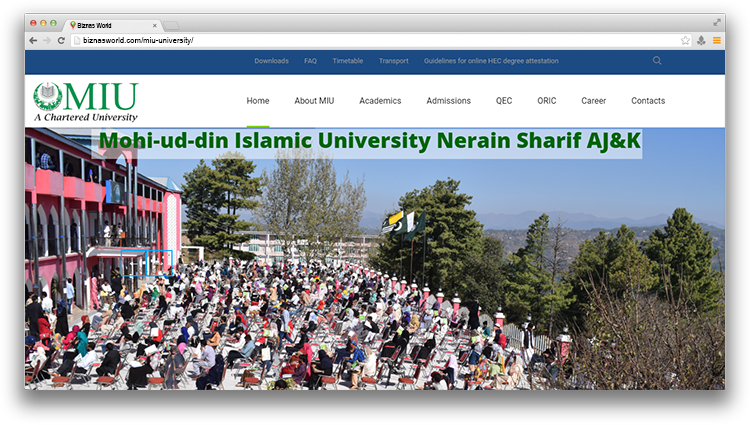Viewport: 750px width, 425px height.
Task: Click the browser back arrow
Action: coord(33,41)
